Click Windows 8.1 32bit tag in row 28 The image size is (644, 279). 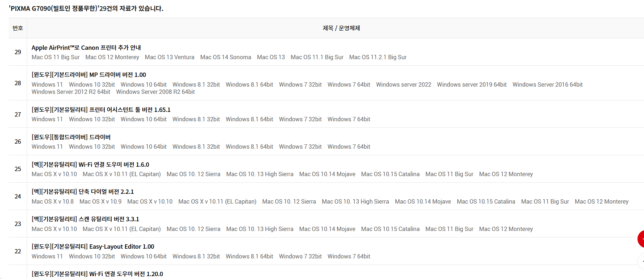(196, 84)
